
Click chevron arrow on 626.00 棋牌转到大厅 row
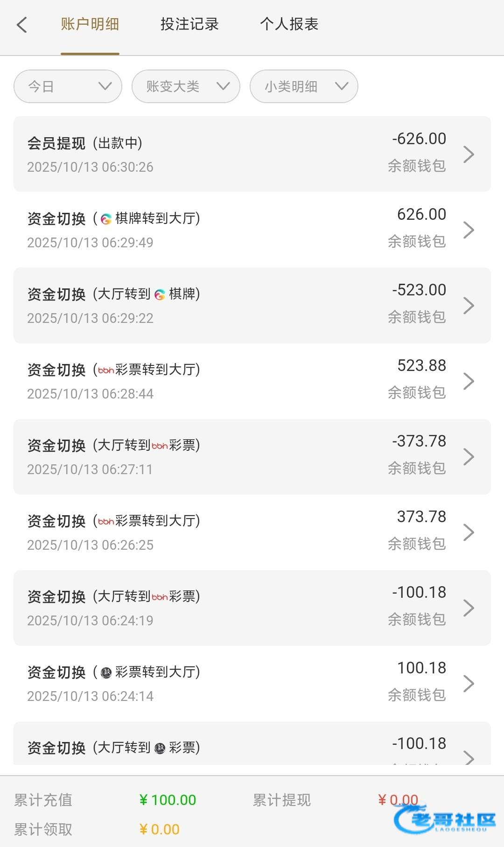tap(469, 230)
